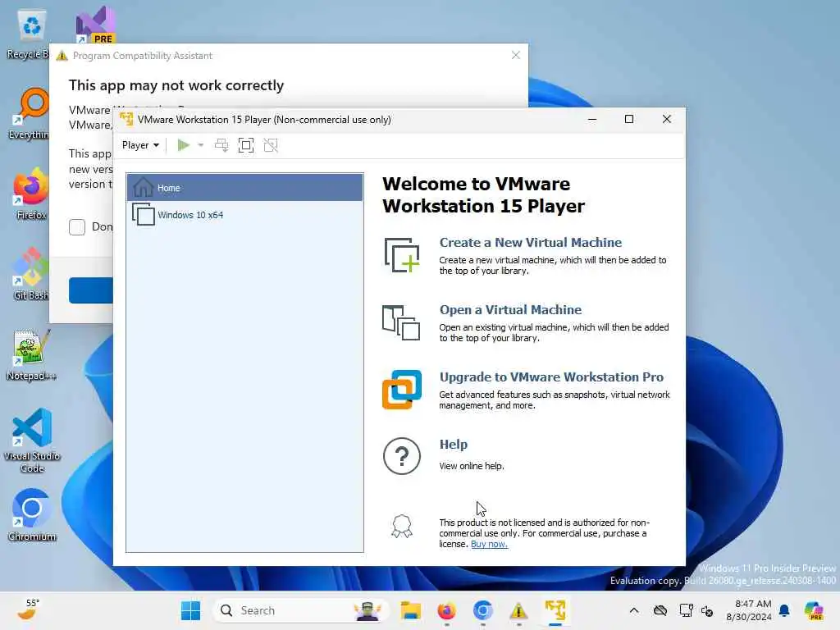
Task: Click the taskbar Search box
Action: coord(300,610)
